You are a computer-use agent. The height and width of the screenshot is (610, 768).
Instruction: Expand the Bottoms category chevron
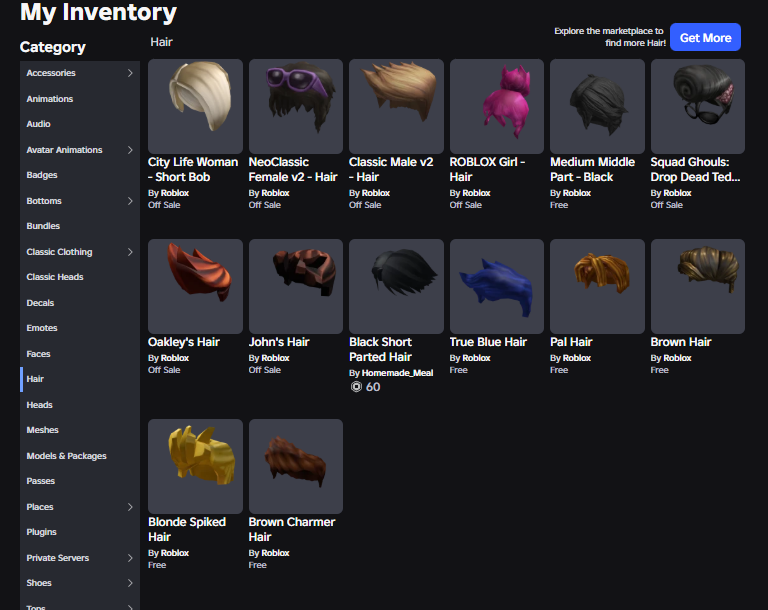(x=130, y=201)
